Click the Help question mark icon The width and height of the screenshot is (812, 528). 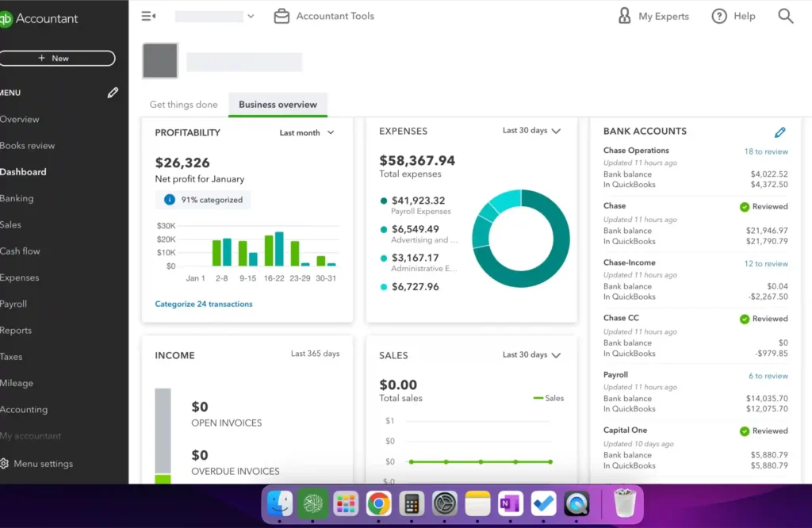718,16
